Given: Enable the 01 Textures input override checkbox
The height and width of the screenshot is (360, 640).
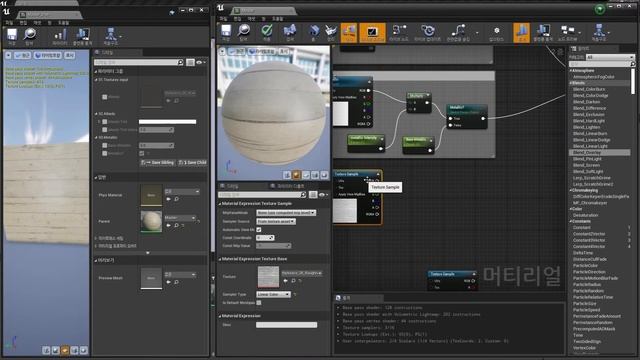Looking at the screenshot, I should tap(105, 97).
